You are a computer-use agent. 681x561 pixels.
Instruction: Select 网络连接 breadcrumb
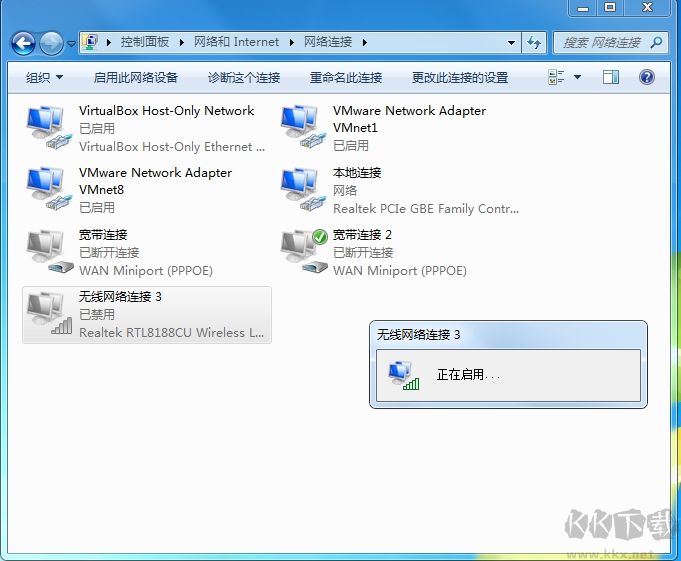tap(328, 42)
